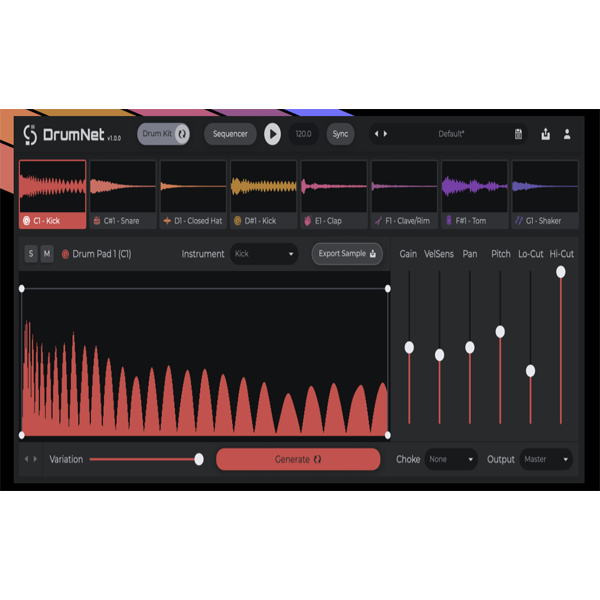Click the Gain slider handle
Image resolution: width=600 pixels, height=600 pixels.
click(409, 347)
